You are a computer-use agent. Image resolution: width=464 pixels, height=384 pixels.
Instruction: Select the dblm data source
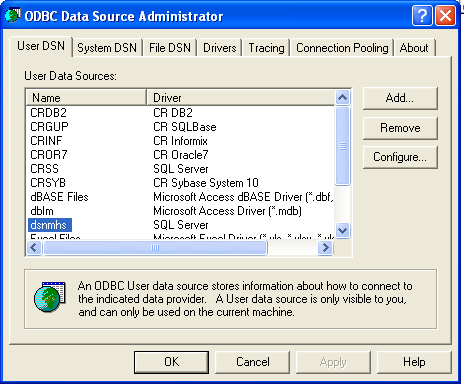(42, 211)
